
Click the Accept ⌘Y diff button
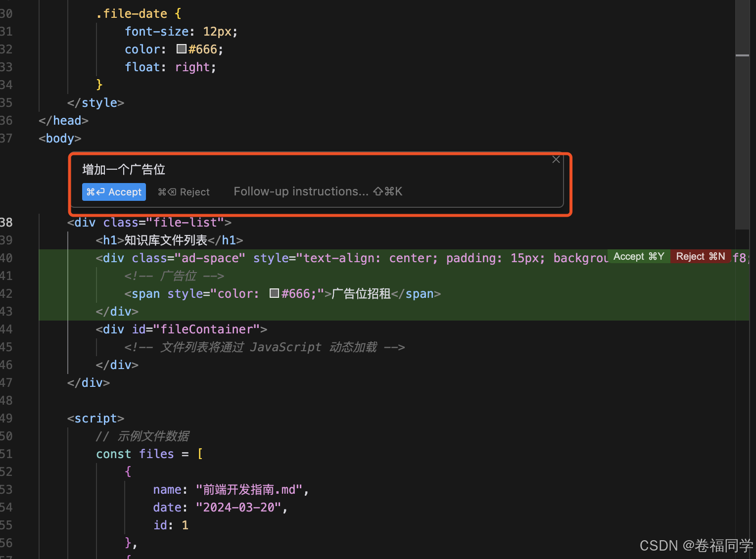click(639, 256)
